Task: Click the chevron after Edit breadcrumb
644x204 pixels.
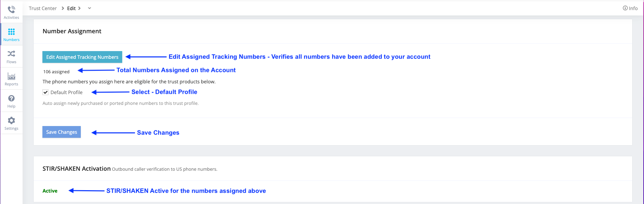Action: [79, 8]
